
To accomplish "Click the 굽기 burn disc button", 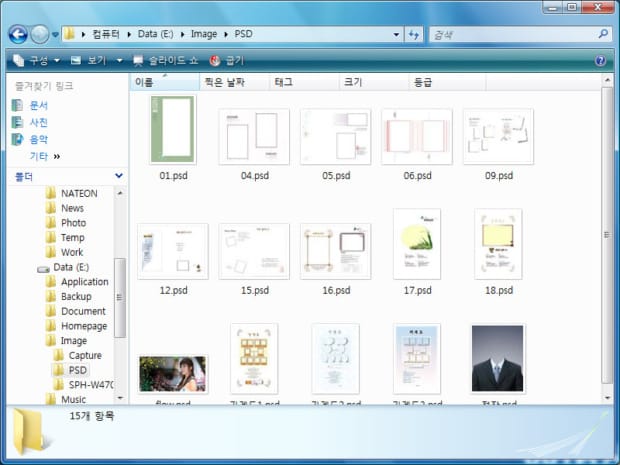I will point(226,60).
